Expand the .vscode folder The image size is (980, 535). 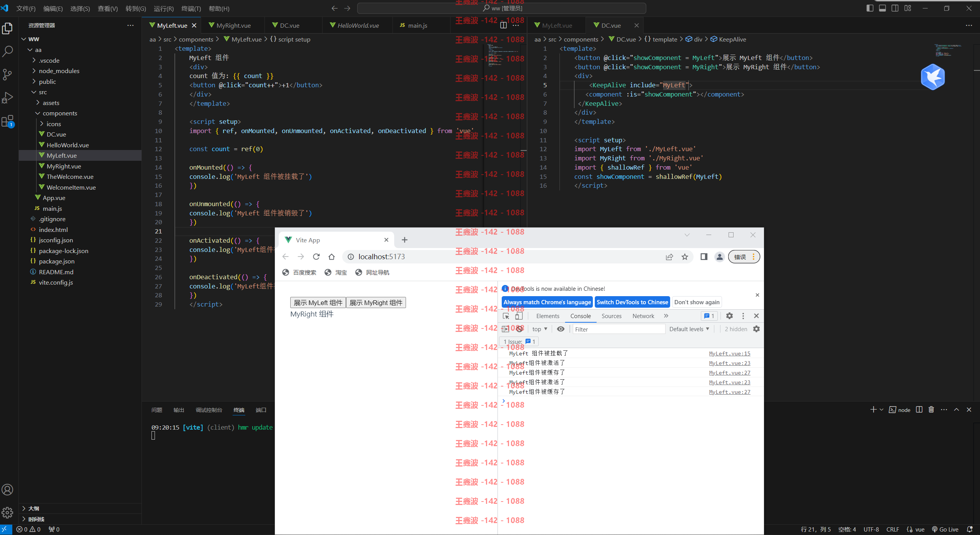[x=49, y=60]
